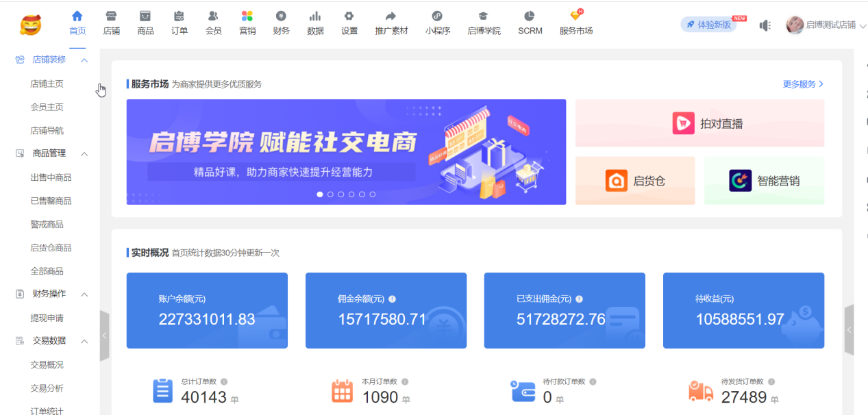Click the 店铺 store icon in top navigation

click(111, 16)
